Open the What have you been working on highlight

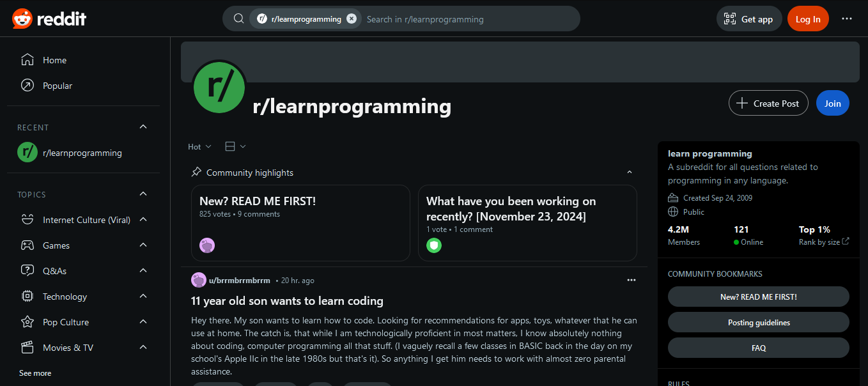click(x=527, y=223)
